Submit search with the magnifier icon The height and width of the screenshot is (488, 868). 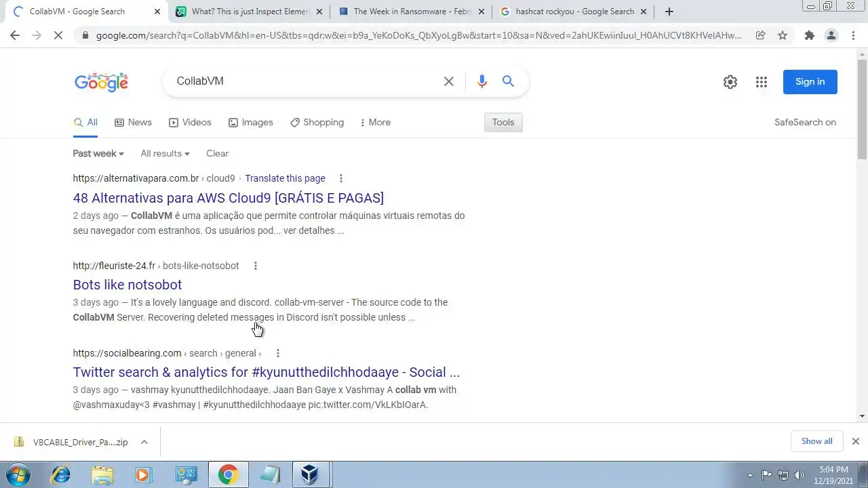tap(508, 81)
